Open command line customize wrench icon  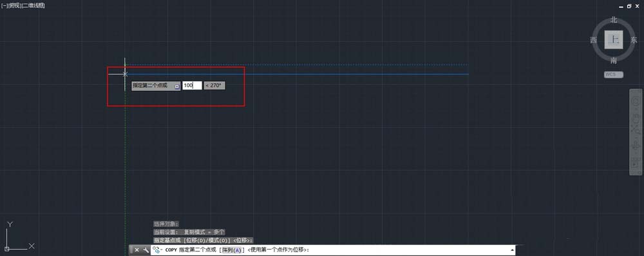click(x=146, y=250)
